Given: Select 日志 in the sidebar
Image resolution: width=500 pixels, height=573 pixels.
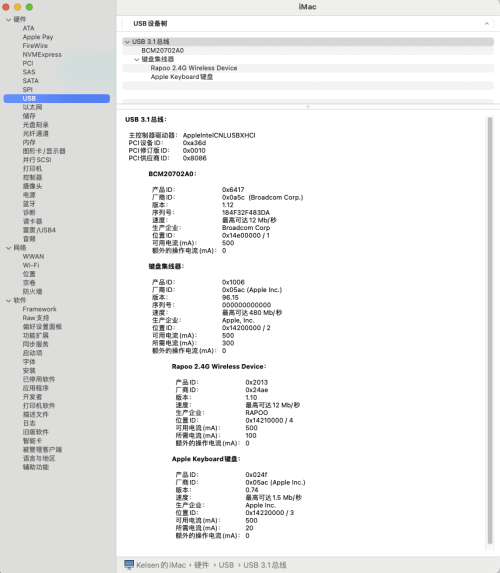Looking at the screenshot, I should pyautogui.click(x=29, y=424).
